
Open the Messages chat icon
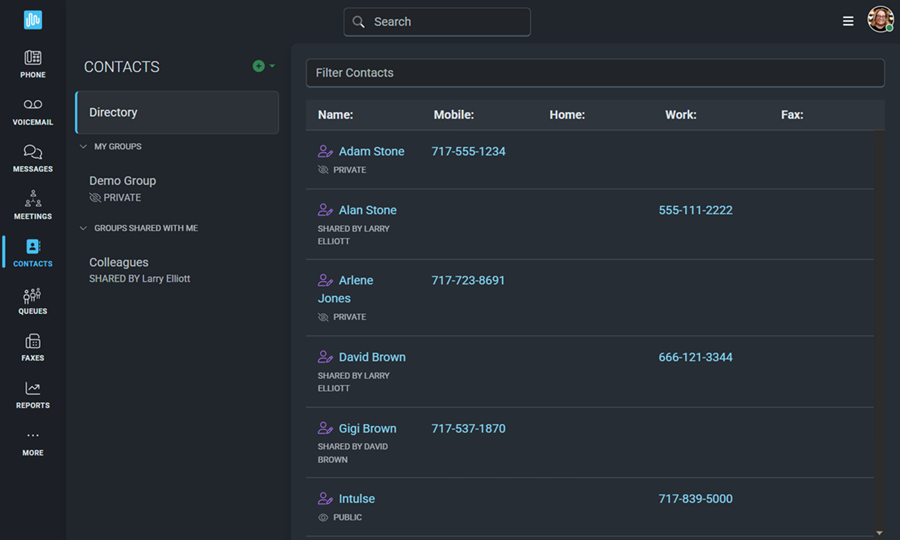click(x=33, y=153)
